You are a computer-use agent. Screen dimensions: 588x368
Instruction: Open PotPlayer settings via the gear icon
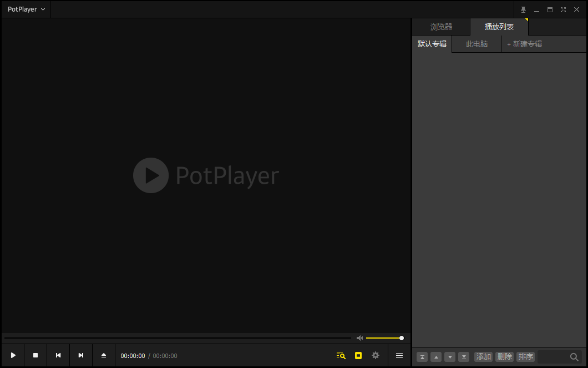coord(376,355)
